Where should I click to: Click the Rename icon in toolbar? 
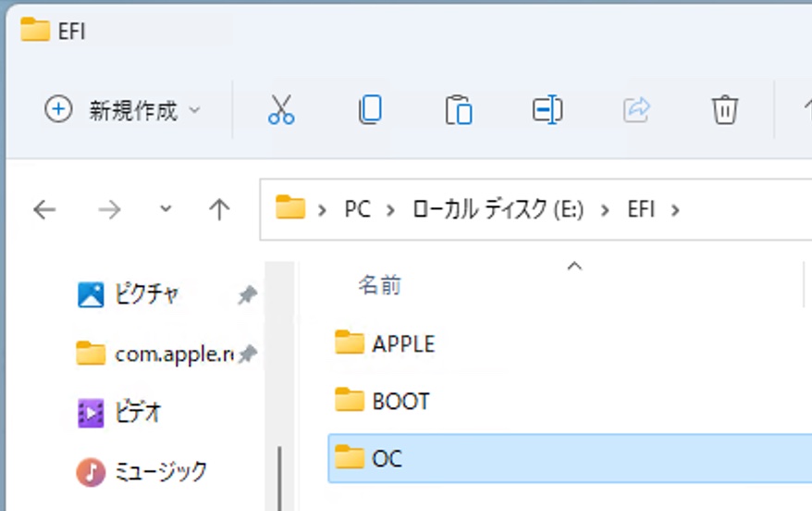(547, 109)
